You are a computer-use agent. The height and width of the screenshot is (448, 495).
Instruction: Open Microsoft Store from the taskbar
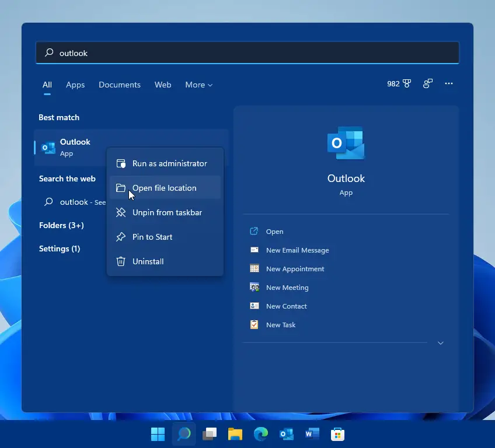[337, 434]
